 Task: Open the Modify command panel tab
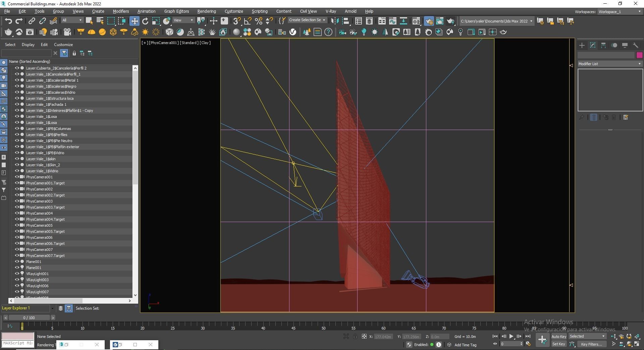[x=593, y=45]
